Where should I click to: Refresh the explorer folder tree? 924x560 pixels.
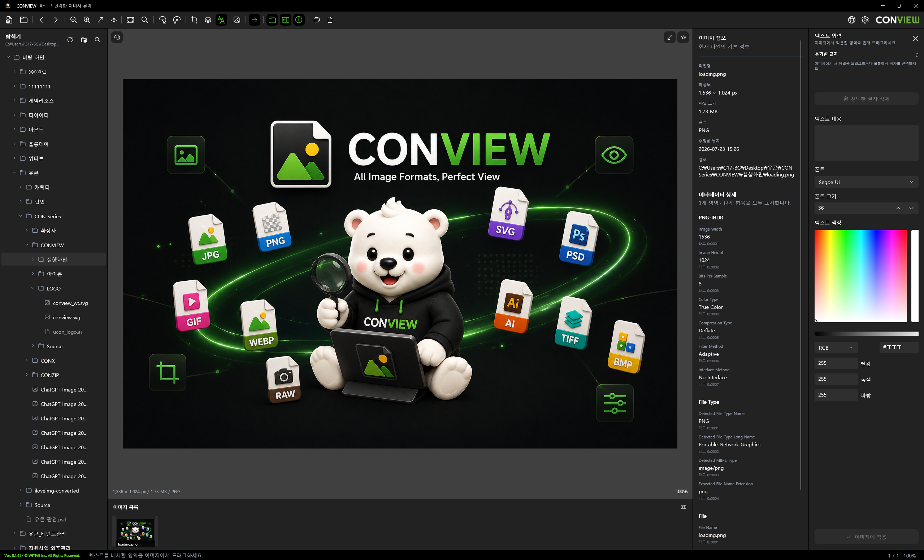[x=70, y=40]
